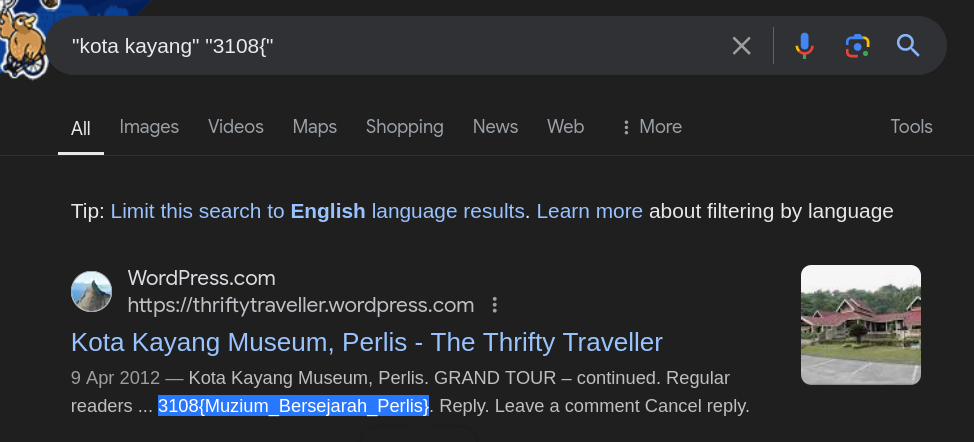The height and width of the screenshot is (442, 974).
Task: Open the Tools options
Action: pos(911,127)
